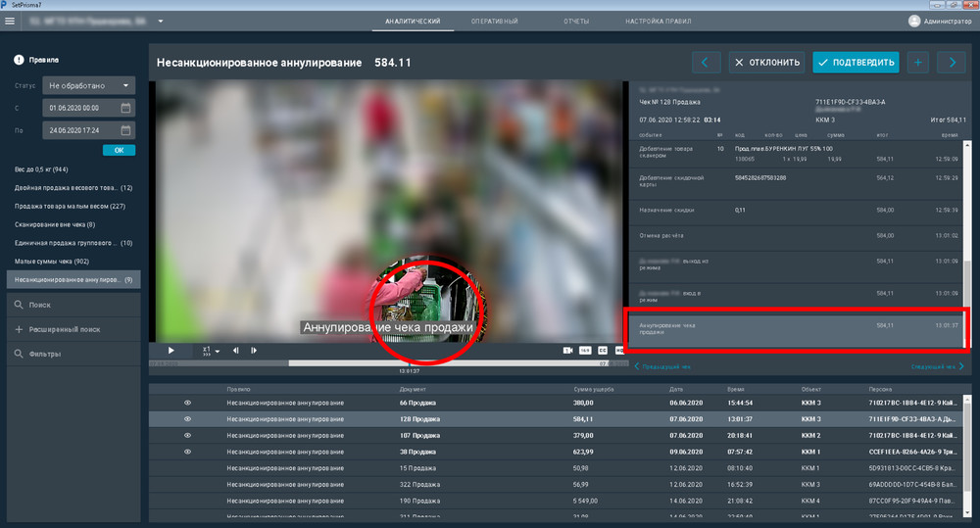The height and width of the screenshot is (528, 980).
Task: Click the video timeline progress bar
Action: tap(387, 363)
